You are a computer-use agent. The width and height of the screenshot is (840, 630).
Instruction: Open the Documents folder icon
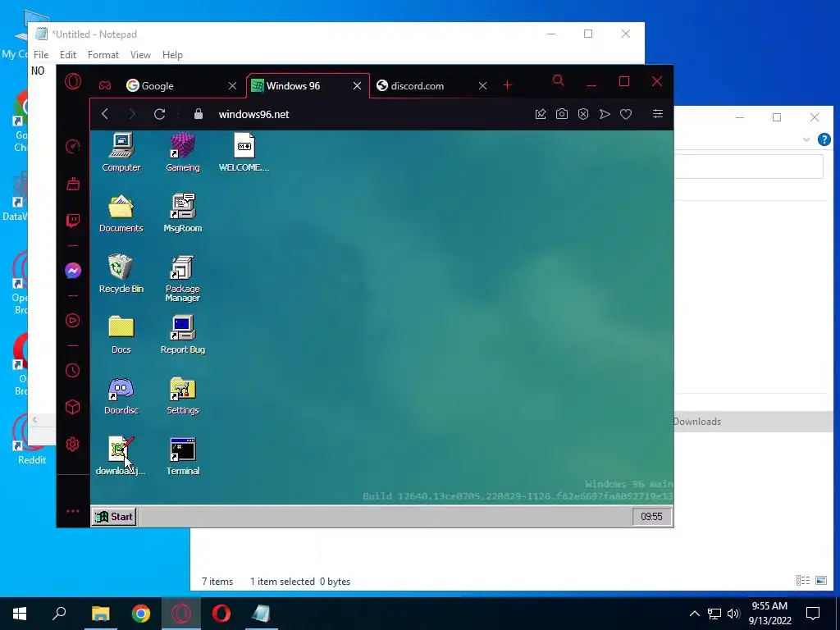coord(121,213)
